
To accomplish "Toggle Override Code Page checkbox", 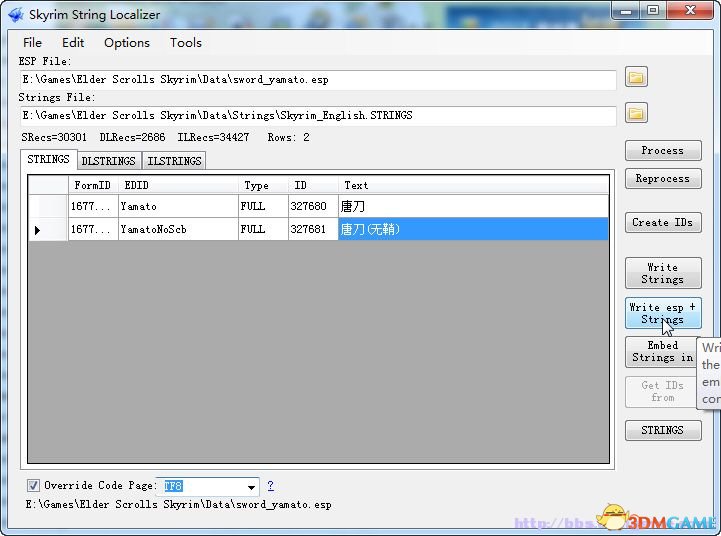I will [33, 485].
